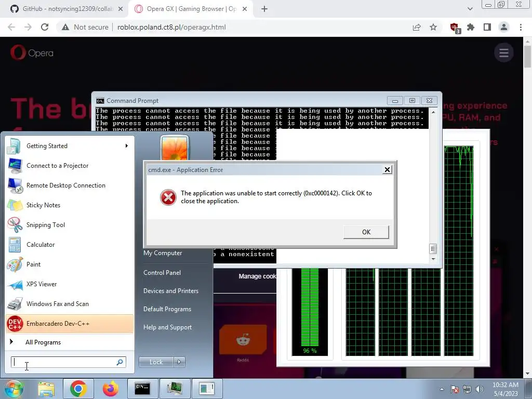Open Help and Support
Screen dimensions: 532x399
(168, 327)
